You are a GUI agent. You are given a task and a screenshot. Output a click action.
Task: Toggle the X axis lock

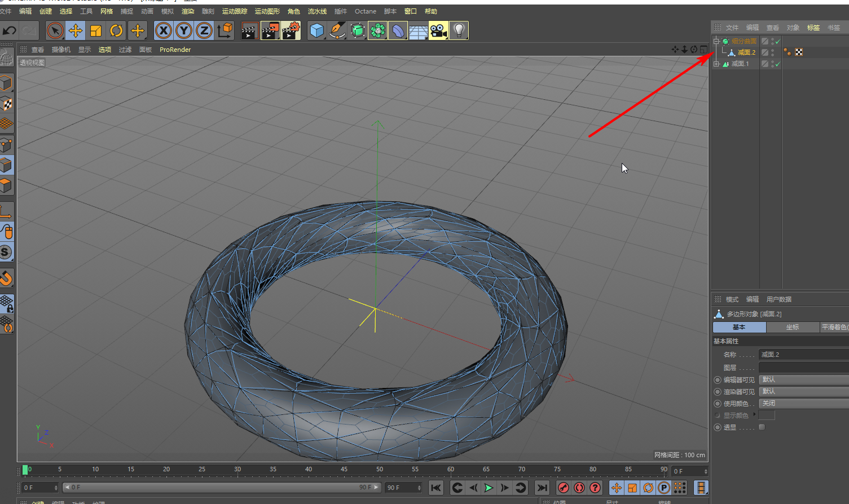(x=164, y=30)
